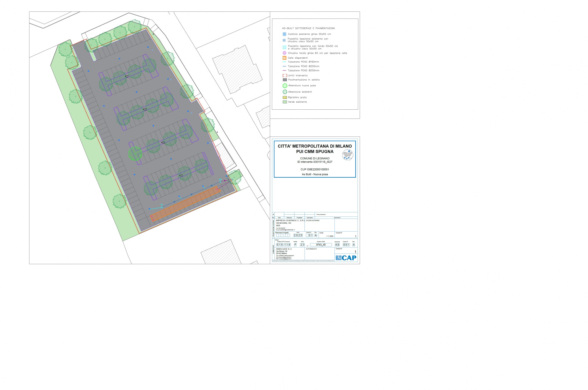Click the Alberature esistenti tree icon

click(x=285, y=92)
